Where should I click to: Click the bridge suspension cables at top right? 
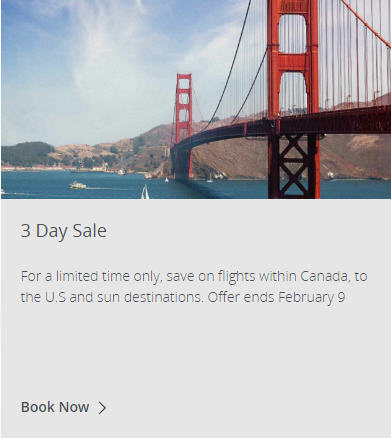click(x=355, y=50)
